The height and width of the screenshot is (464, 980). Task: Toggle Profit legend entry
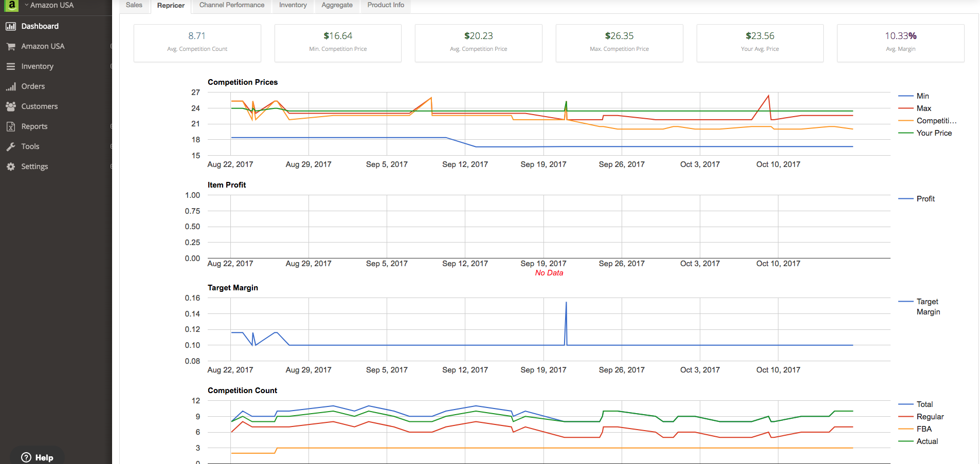point(917,199)
